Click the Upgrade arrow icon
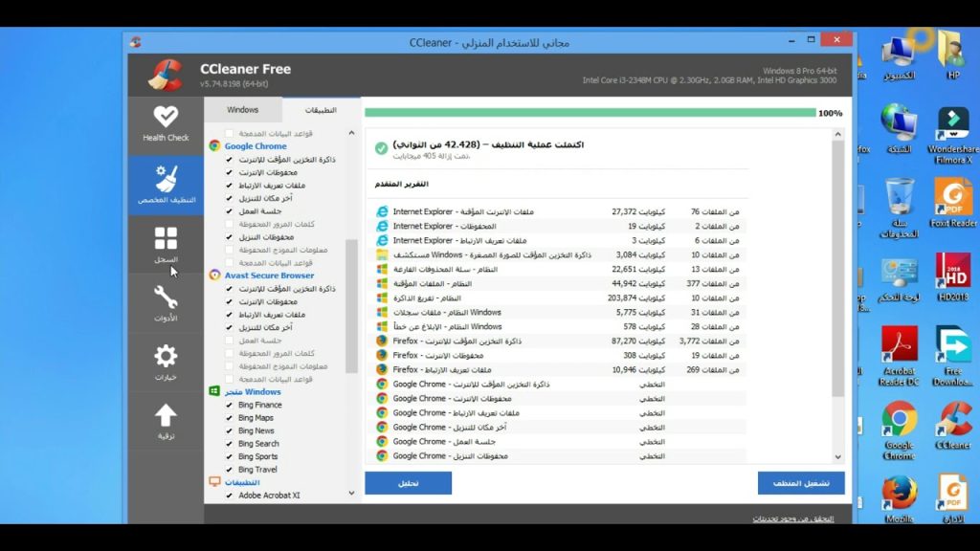Screen dimensions: 980x551 coord(166,415)
